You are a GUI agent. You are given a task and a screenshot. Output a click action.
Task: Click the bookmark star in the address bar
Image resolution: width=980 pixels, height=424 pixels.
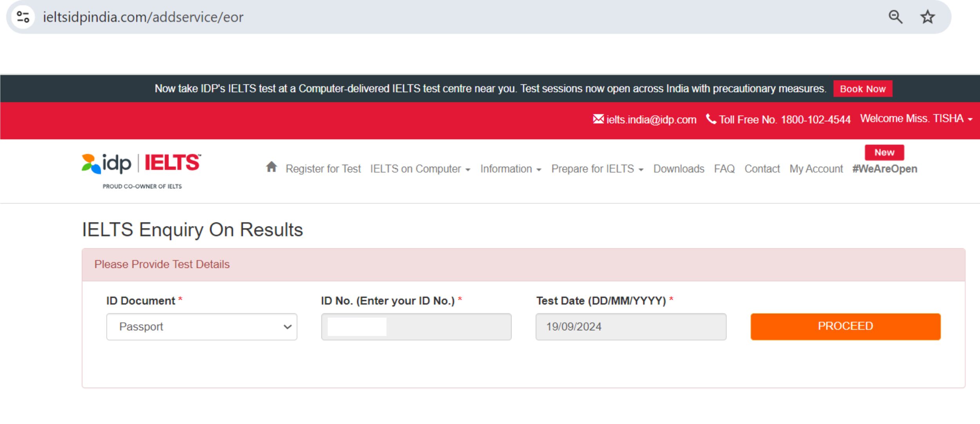coord(927,17)
